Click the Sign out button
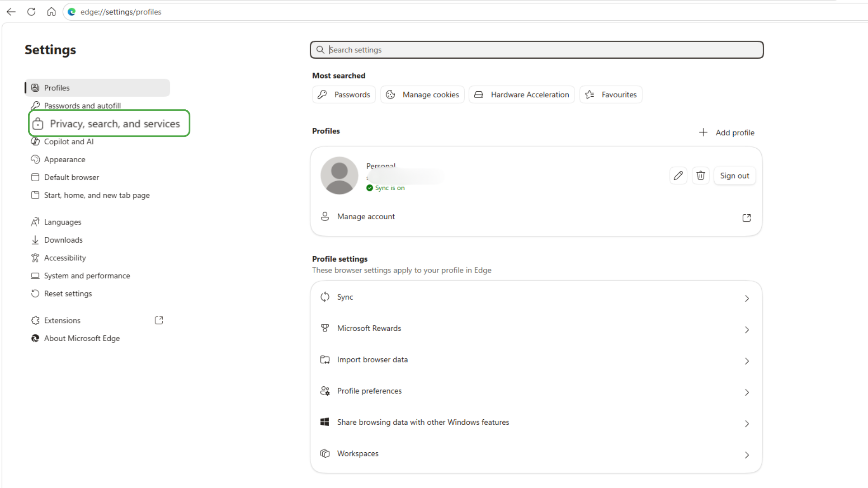This screenshot has width=868, height=488. pos(735,176)
